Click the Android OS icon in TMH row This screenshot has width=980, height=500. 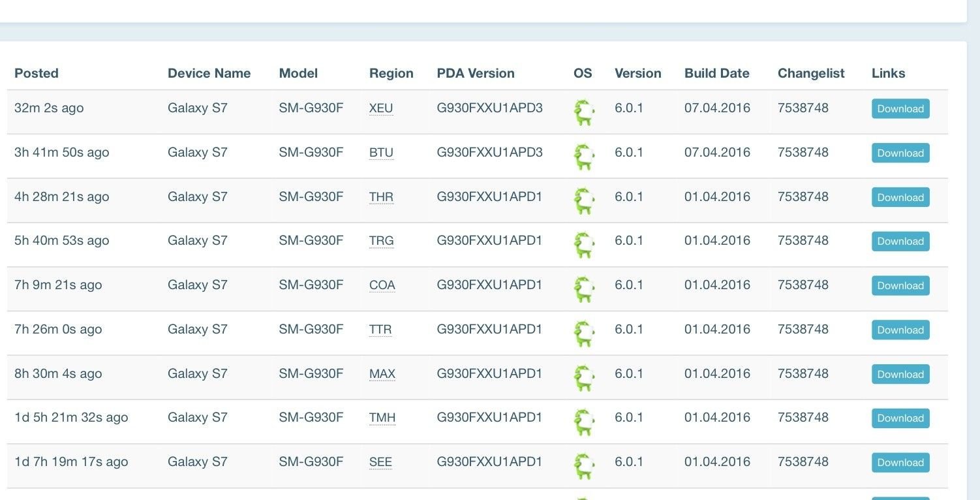click(x=584, y=422)
